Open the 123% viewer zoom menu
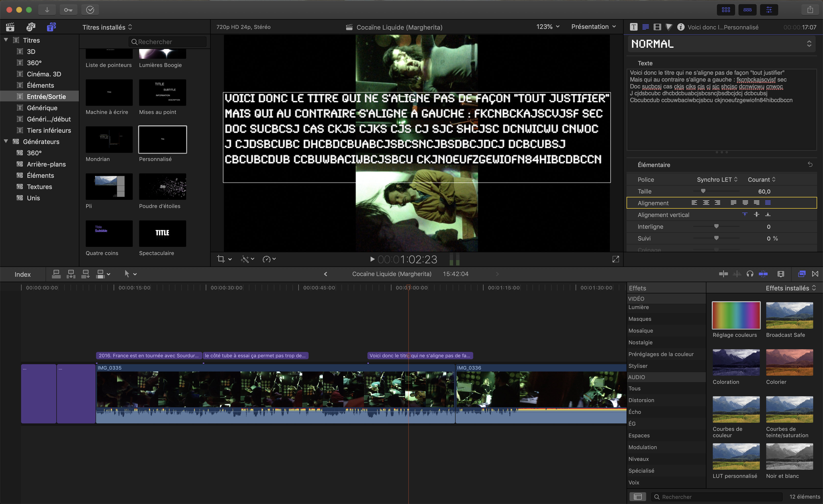 [x=548, y=27]
